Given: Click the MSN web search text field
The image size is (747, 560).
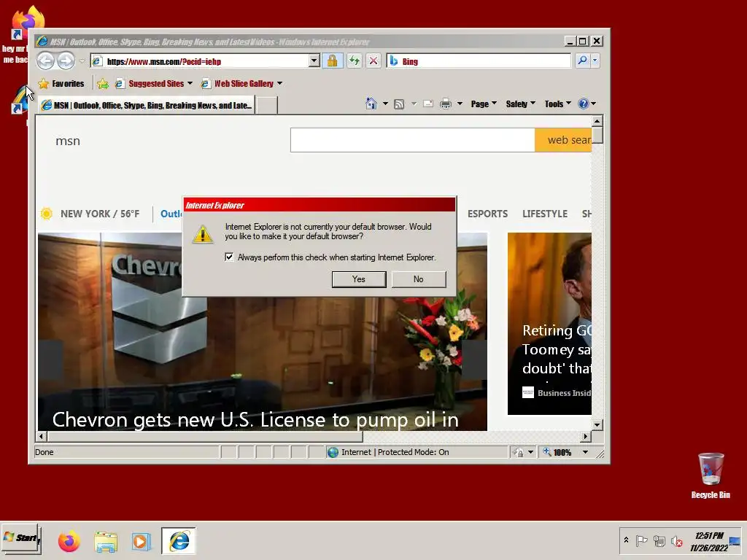Looking at the screenshot, I should [413, 140].
